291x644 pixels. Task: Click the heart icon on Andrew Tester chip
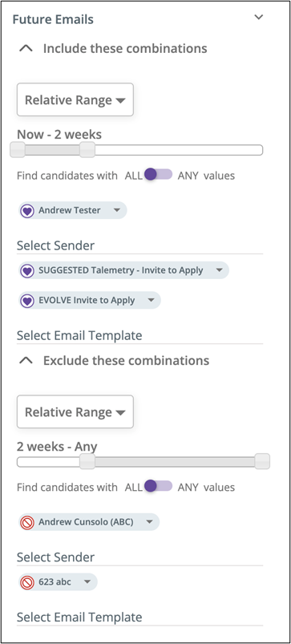tap(27, 210)
